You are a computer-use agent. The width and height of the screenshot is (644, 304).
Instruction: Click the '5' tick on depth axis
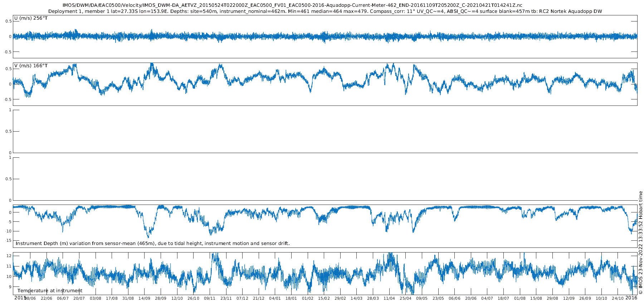pos(10,222)
